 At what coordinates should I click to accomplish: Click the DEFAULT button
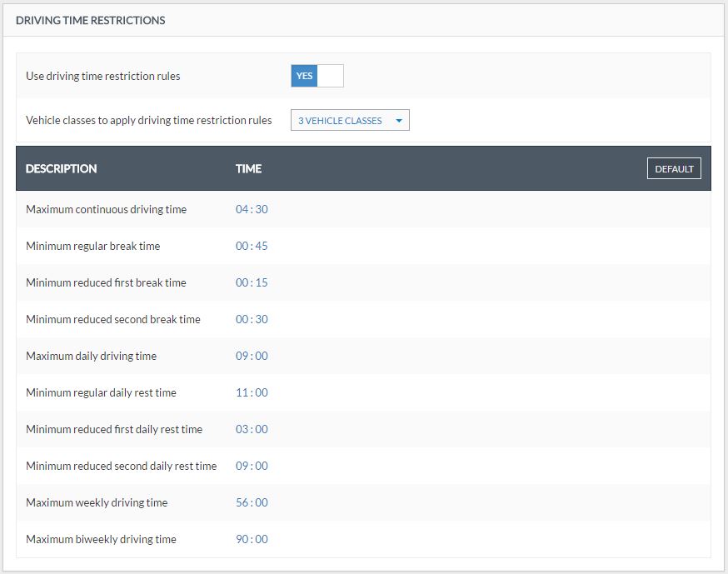(674, 169)
